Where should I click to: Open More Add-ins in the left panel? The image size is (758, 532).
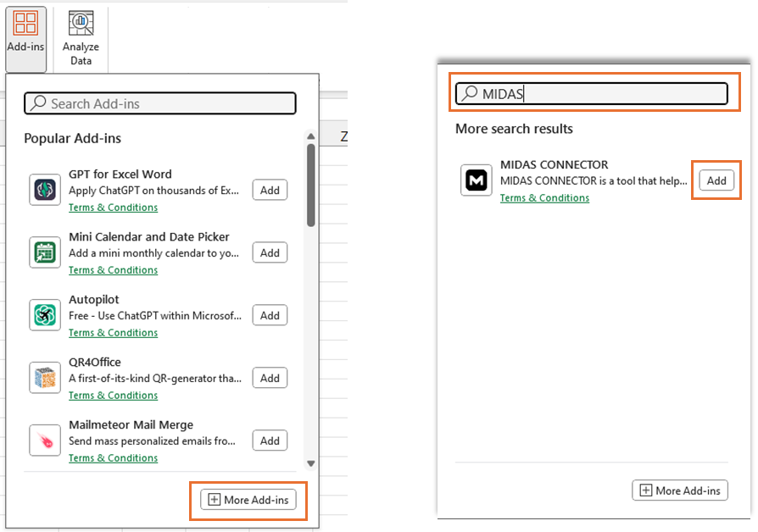[248, 500]
